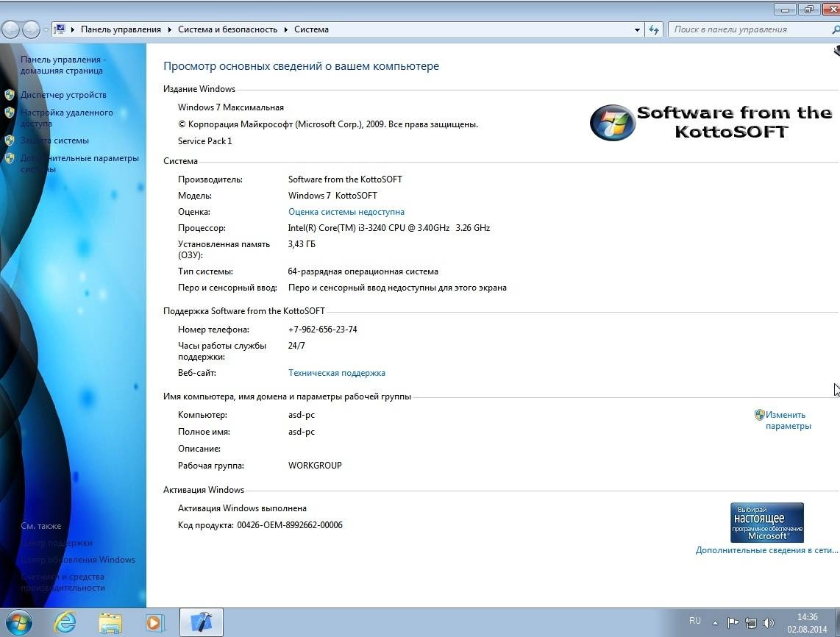
Task: Open Action Center flag tray icon
Action: click(733, 622)
